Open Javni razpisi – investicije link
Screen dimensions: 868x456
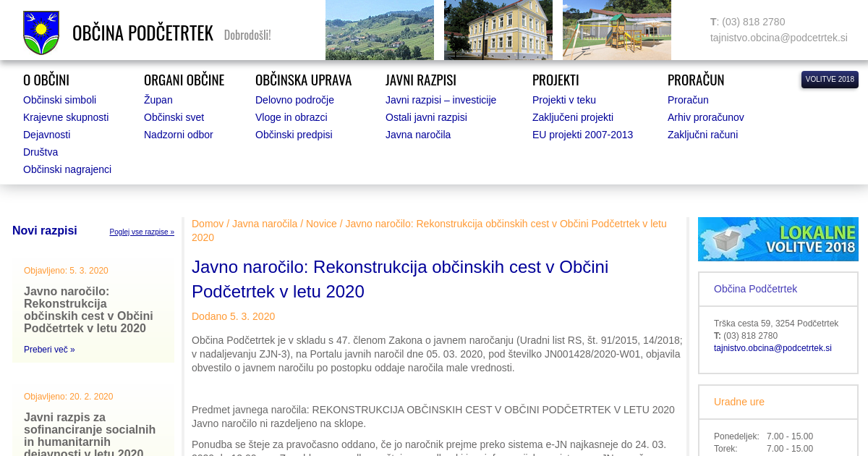441,100
